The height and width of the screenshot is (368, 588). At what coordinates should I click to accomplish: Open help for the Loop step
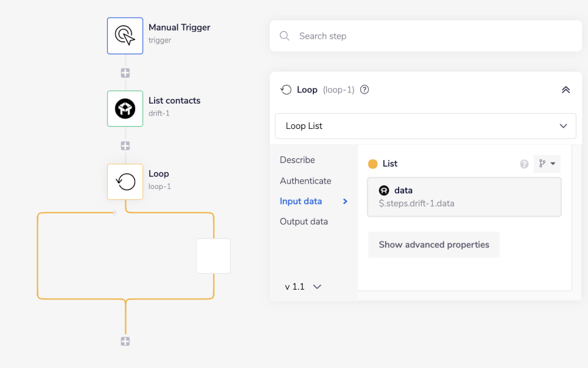[365, 90]
